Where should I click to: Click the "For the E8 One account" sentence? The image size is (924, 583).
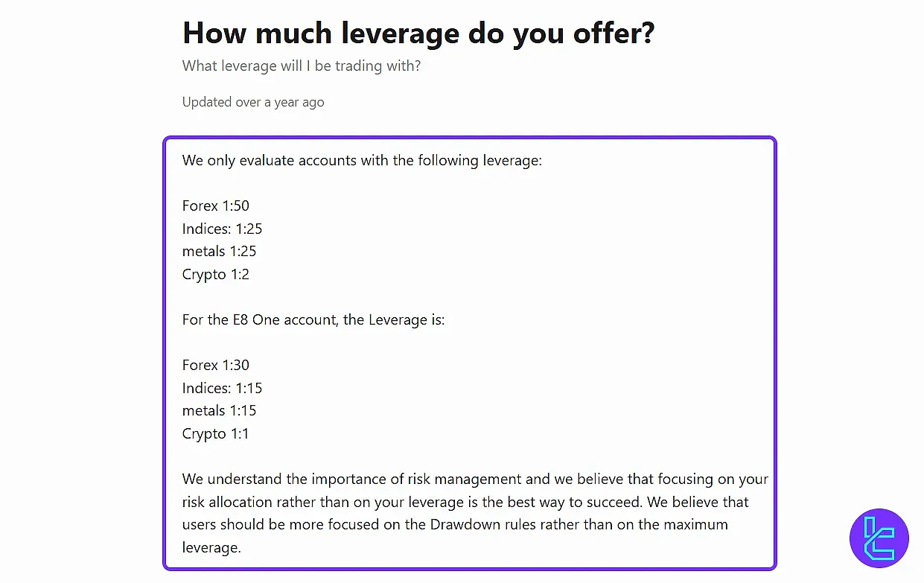[x=313, y=319]
